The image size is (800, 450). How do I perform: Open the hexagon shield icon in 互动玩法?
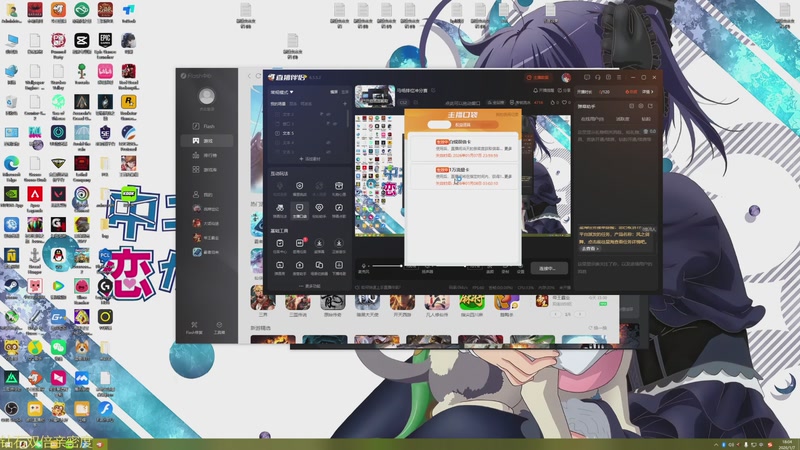click(x=299, y=188)
